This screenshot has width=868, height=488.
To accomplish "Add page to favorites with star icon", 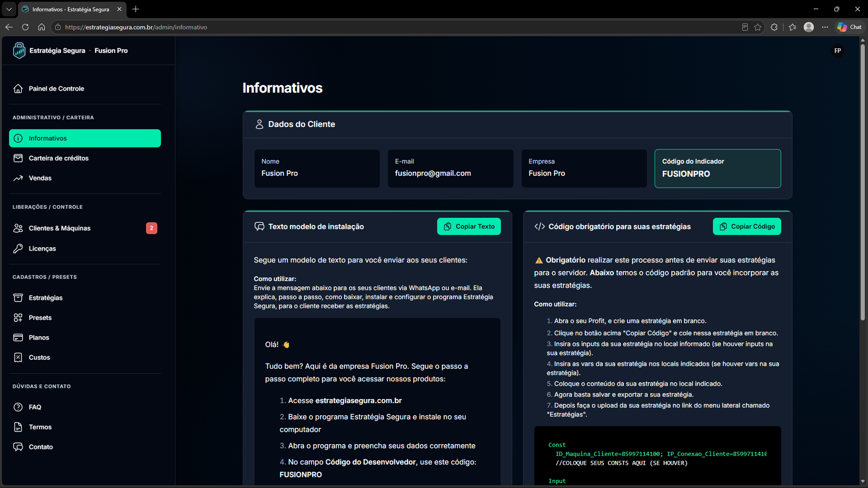I will pos(758,27).
